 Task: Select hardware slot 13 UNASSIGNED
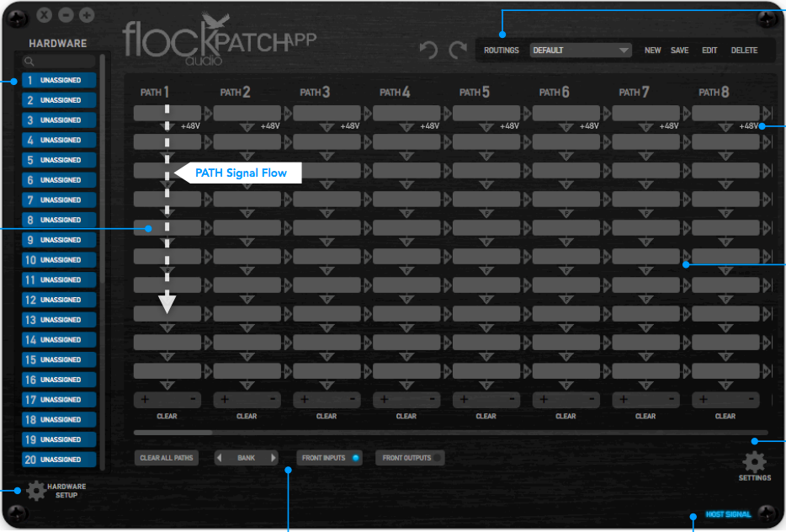pos(59,320)
